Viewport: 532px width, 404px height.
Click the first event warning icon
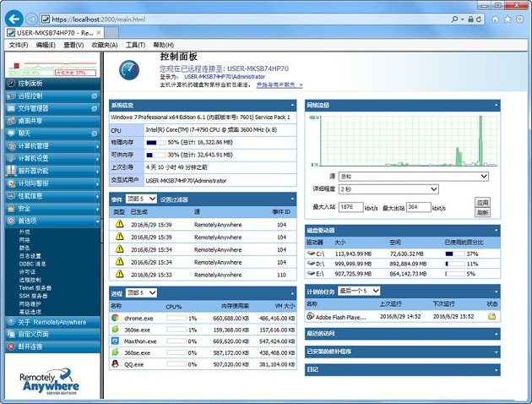pyautogui.click(x=119, y=225)
